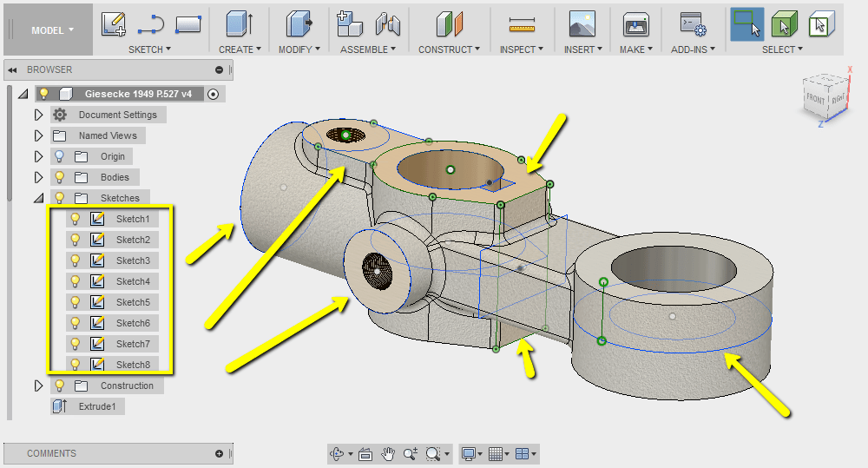Select the New Component icon in ASSEMBLE
This screenshot has height=468, width=868.
point(349,24)
